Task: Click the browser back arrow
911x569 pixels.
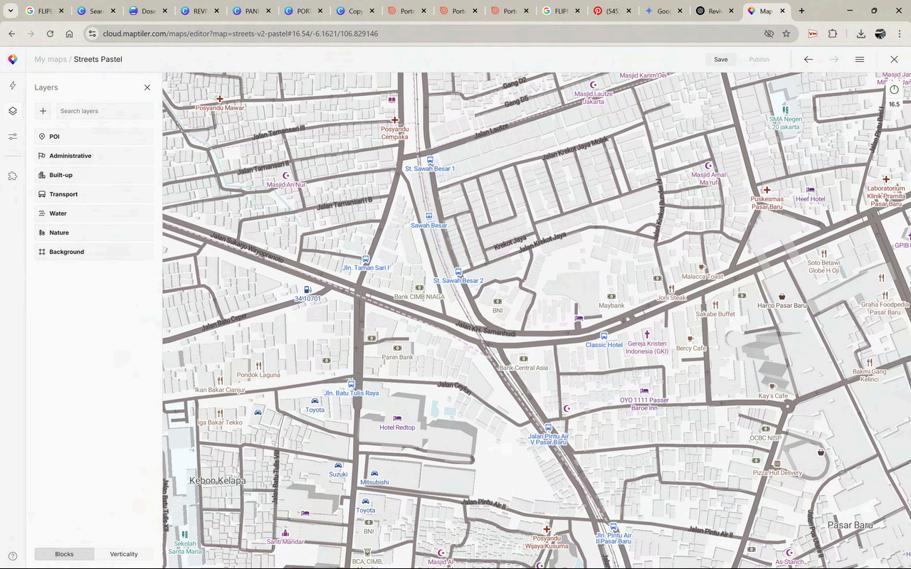Action: (12, 34)
